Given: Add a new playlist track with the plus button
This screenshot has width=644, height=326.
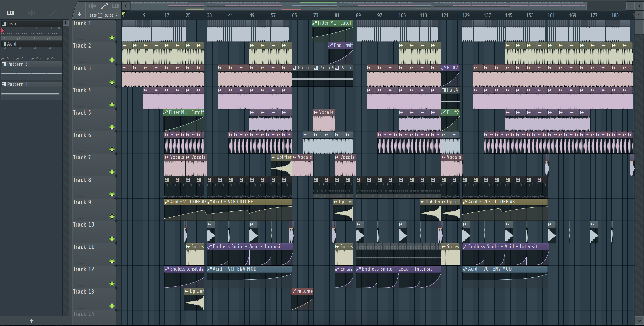Looking at the screenshot, I should (79, 14).
